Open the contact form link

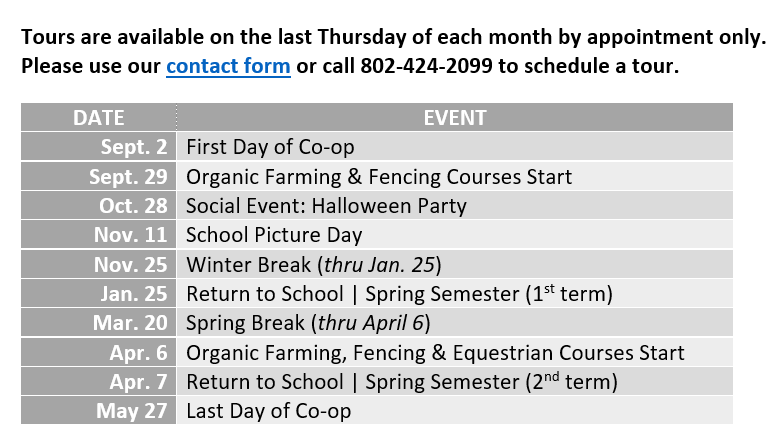click(x=228, y=66)
